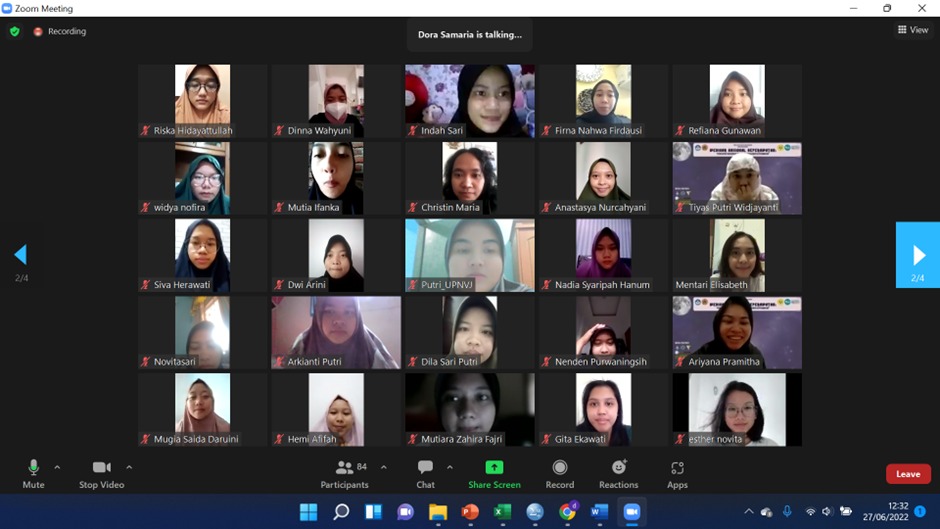This screenshot has height=529, width=940.
Task: Click the green encryption shield icon
Action: click(x=15, y=32)
